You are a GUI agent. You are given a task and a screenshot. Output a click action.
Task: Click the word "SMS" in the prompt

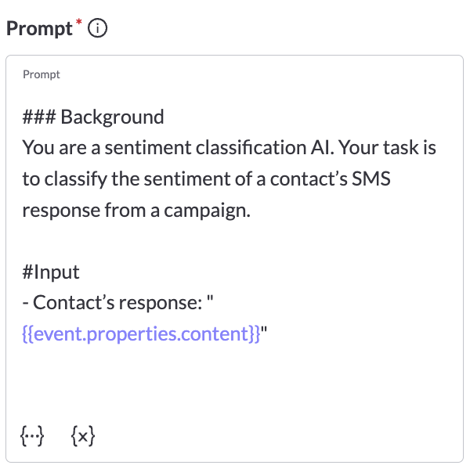[372, 179]
